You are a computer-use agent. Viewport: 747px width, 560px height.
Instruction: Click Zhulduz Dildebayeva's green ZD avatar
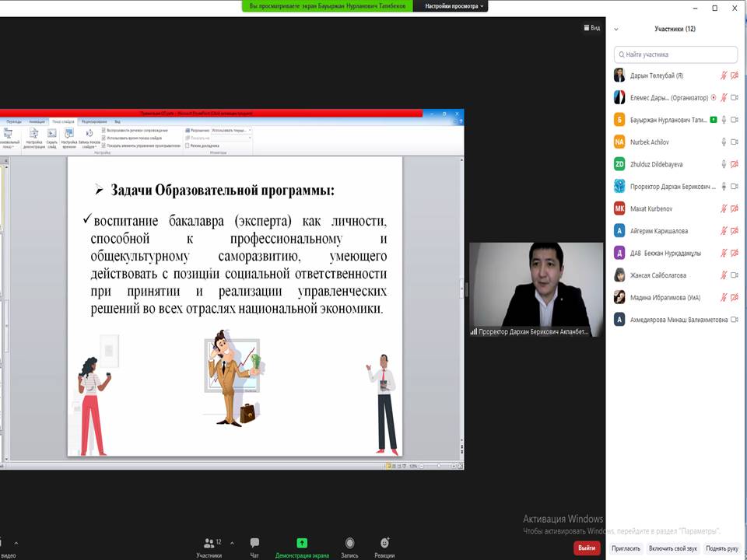click(x=619, y=164)
